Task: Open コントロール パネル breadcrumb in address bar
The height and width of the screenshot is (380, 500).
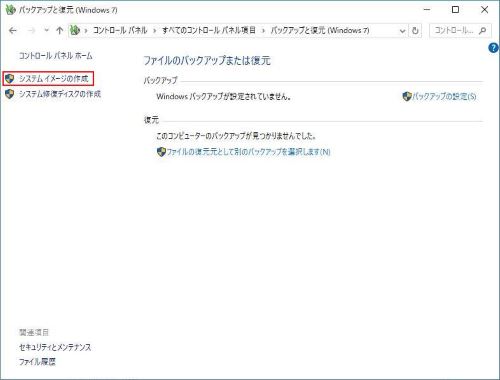Action: 120,30
